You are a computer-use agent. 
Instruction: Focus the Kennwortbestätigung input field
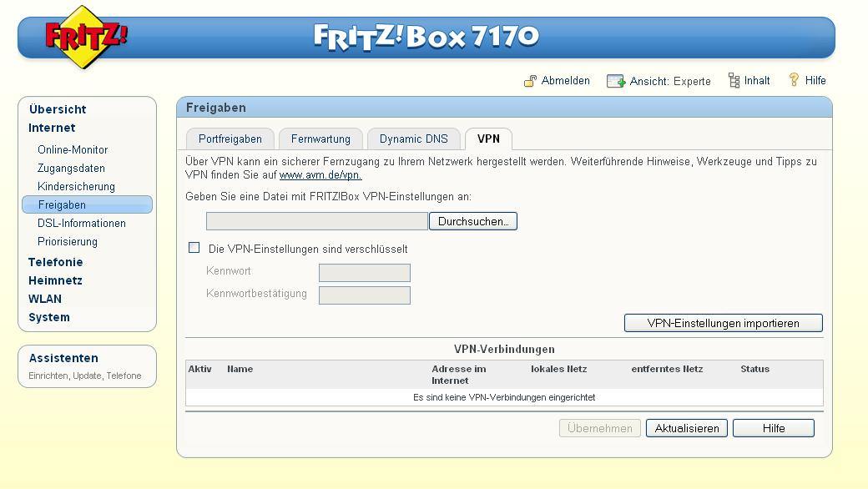[364, 295]
